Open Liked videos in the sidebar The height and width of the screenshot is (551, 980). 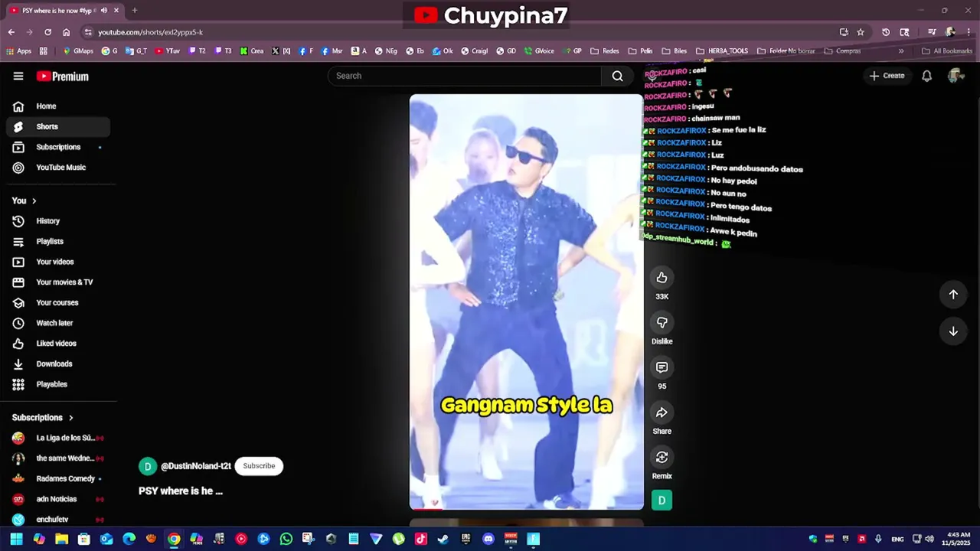[x=58, y=344]
